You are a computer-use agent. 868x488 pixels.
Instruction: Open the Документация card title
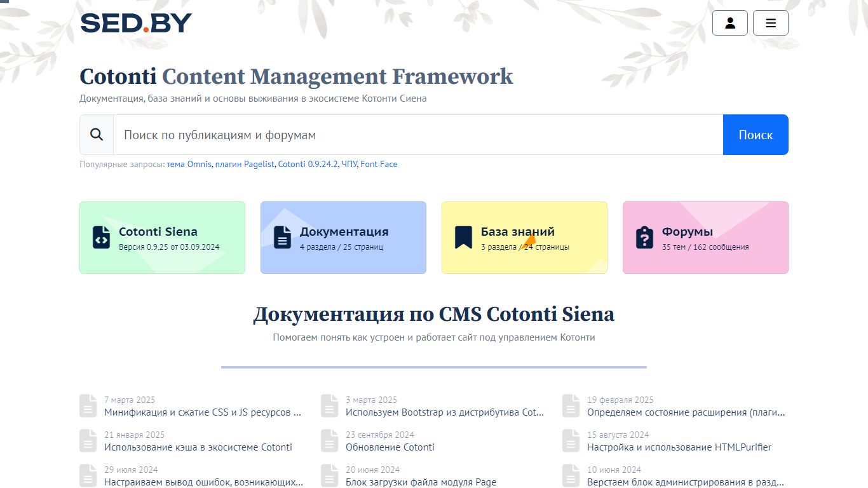click(x=344, y=232)
